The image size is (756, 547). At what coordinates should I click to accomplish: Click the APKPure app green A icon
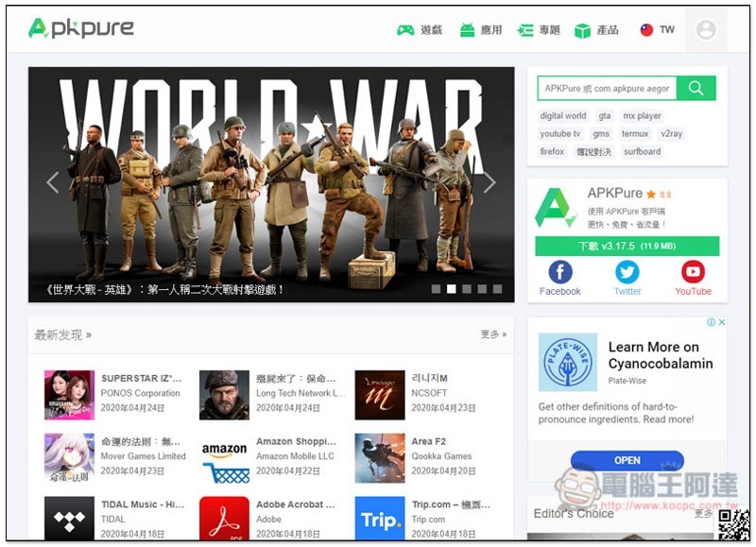click(x=555, y=208)
